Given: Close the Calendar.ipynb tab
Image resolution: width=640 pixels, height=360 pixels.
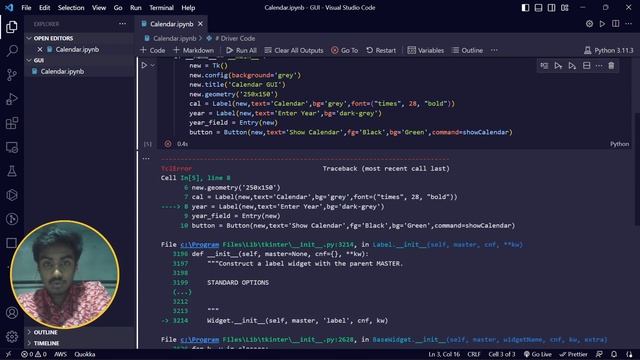Looking at the screenshot, I should [x=200, y=24].
